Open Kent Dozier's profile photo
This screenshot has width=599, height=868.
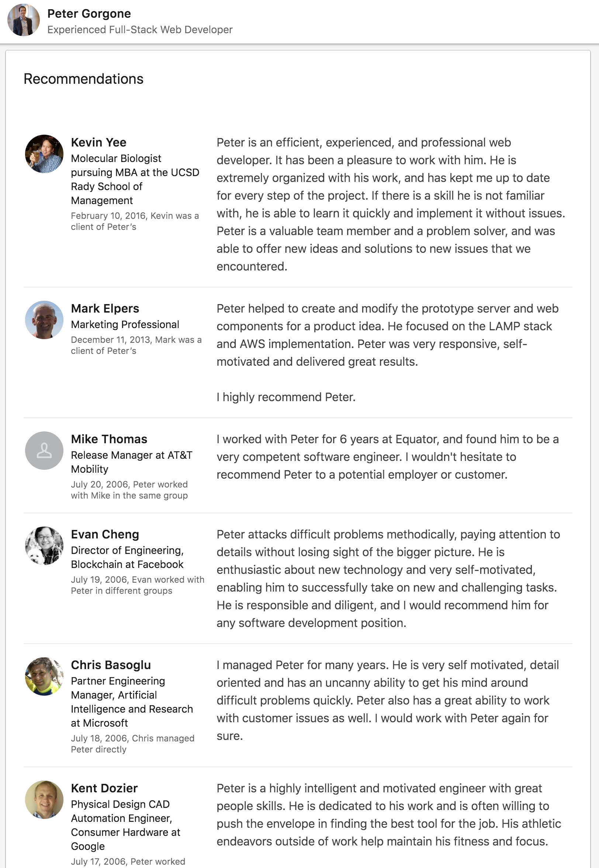(x=44, y=800)
